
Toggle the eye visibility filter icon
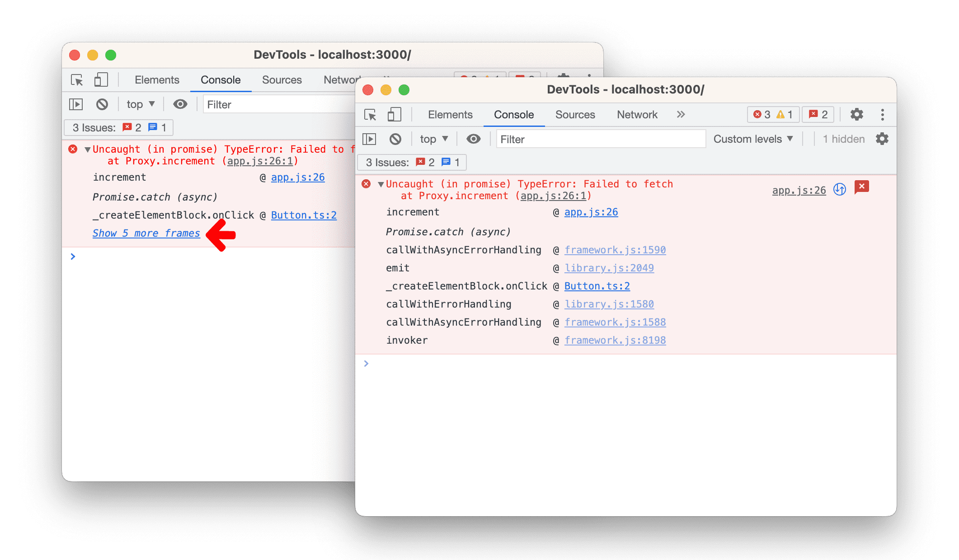point(474,140)
